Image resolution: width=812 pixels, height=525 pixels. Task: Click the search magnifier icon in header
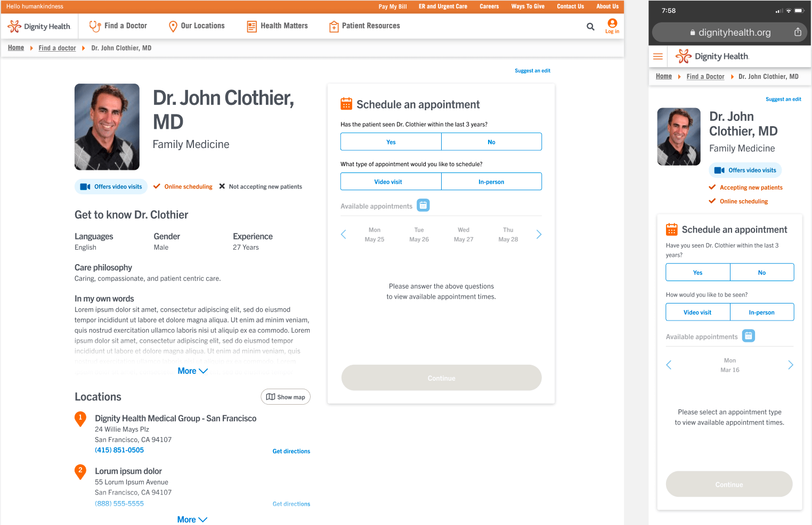pyautogui.click(x=590, y=27)
